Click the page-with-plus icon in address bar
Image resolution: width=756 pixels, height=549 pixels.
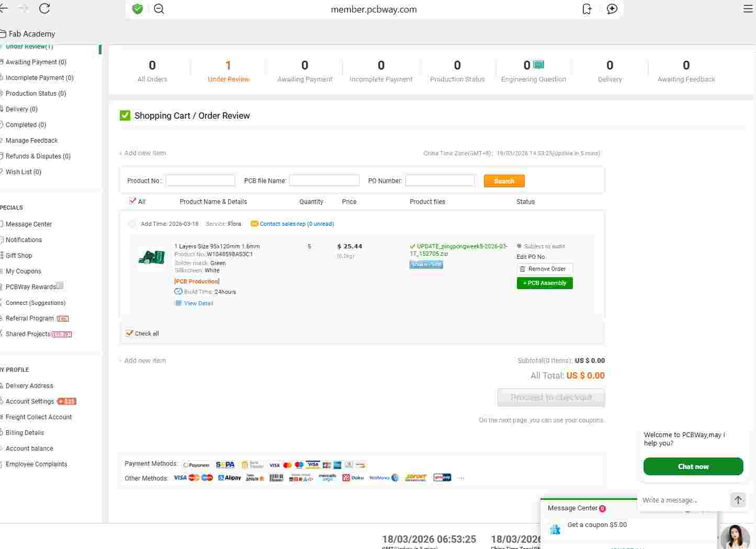(x=587, y=9)
